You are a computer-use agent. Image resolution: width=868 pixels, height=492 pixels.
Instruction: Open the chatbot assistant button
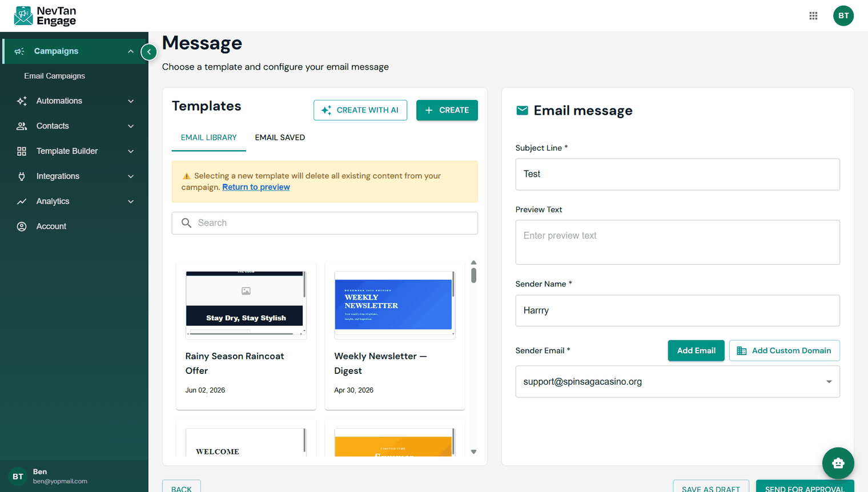(x=838, y=463)
